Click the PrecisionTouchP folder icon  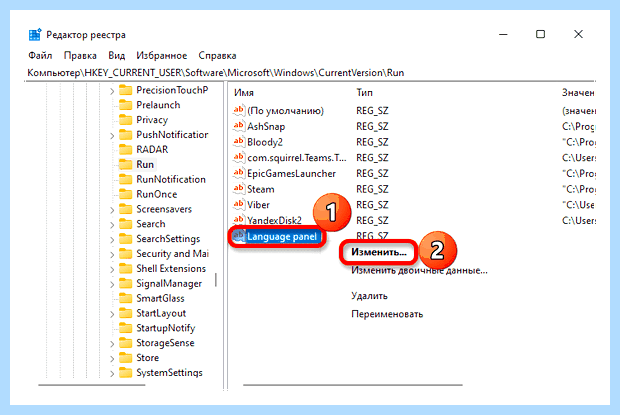coord(125,90)
